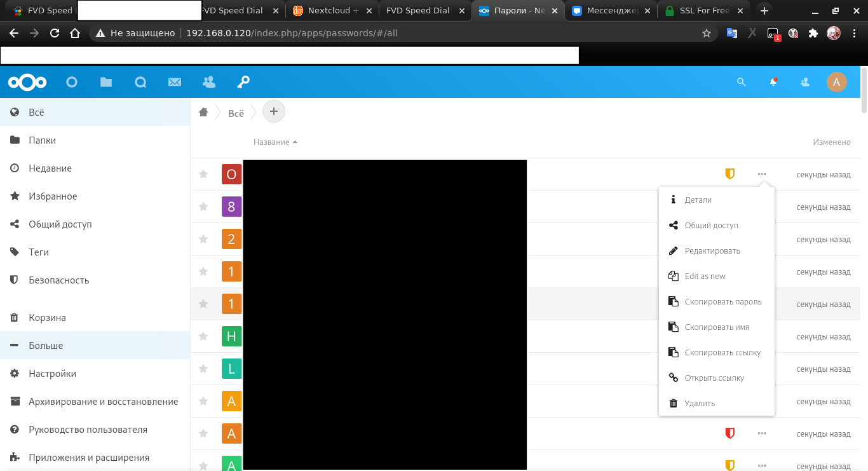Select Редактировать in the context menu
This screenshot has width=868, height=471.
point(712,251)
